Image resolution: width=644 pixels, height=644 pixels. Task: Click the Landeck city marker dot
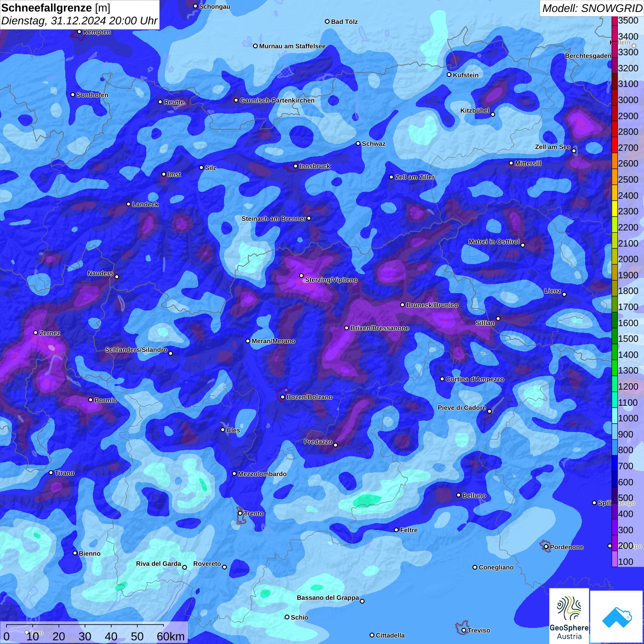coord(128,204)
